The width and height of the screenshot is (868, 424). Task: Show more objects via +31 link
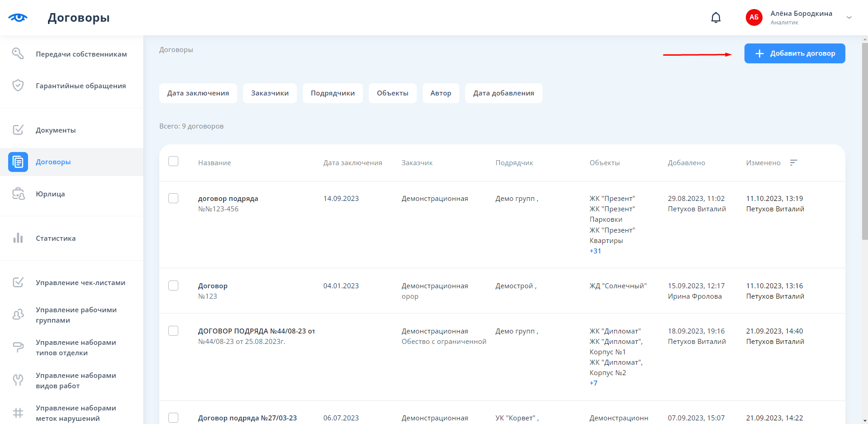pyautogui.click(x=595, y=251)
